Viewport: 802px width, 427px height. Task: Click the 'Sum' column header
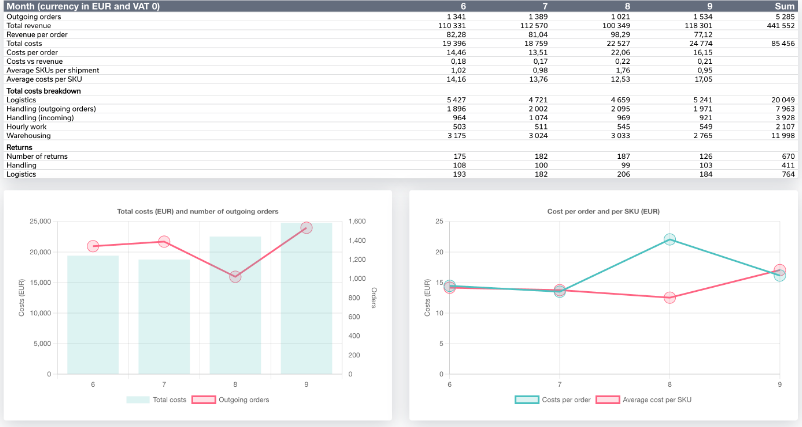pyautogui.click(x=785, y=6)
